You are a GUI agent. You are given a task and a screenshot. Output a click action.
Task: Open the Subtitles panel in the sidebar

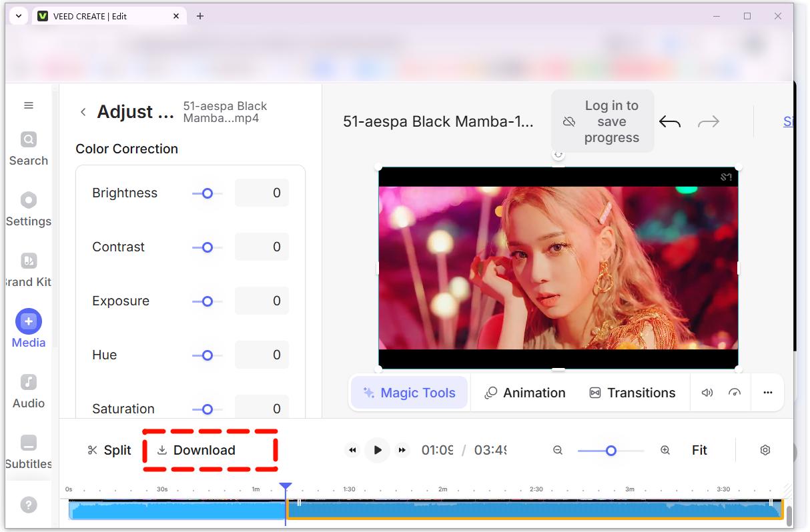pos(29,452)
